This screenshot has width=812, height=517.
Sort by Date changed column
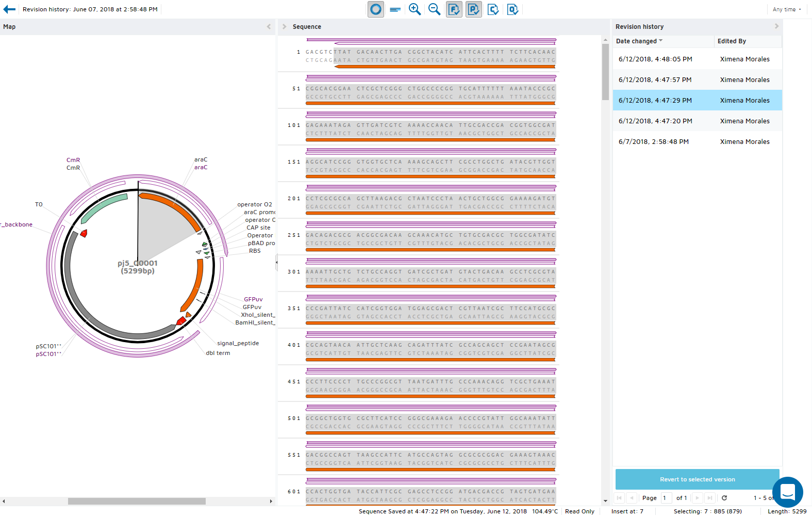click(x=663, y=41)
